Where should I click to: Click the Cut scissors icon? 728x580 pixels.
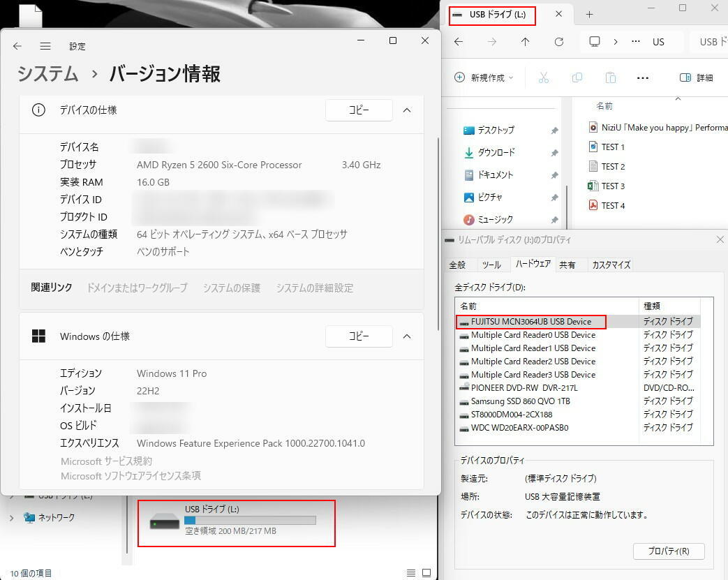point(544,77)
